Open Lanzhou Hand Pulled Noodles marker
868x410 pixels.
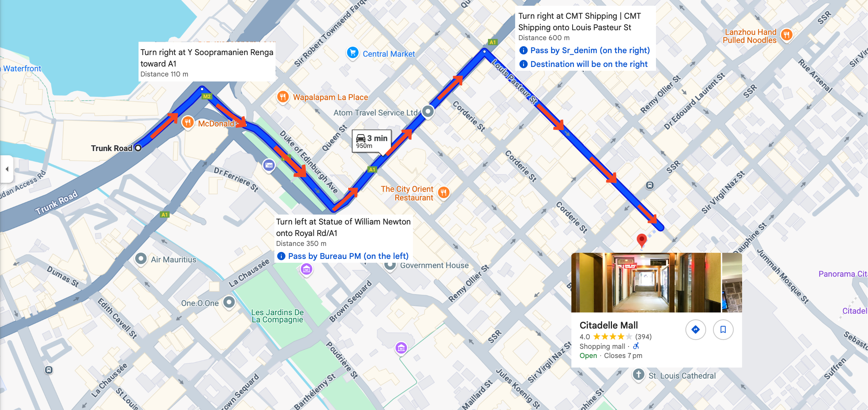[786, 35]
